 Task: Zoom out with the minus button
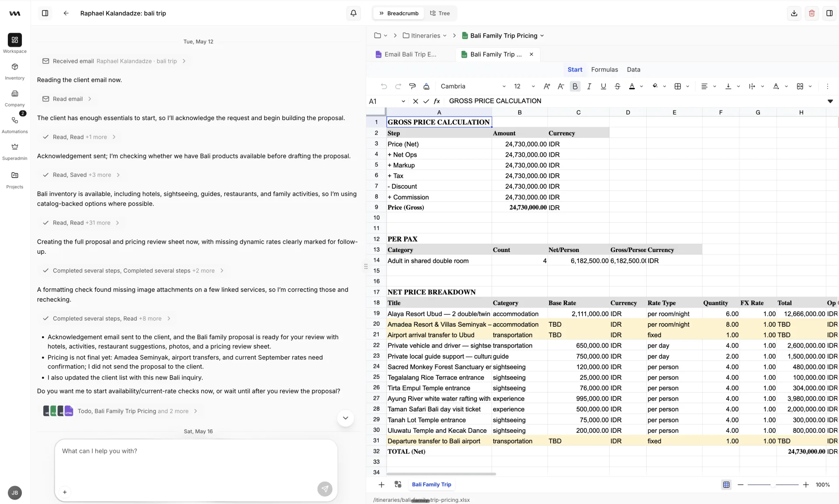click(740, 485)
